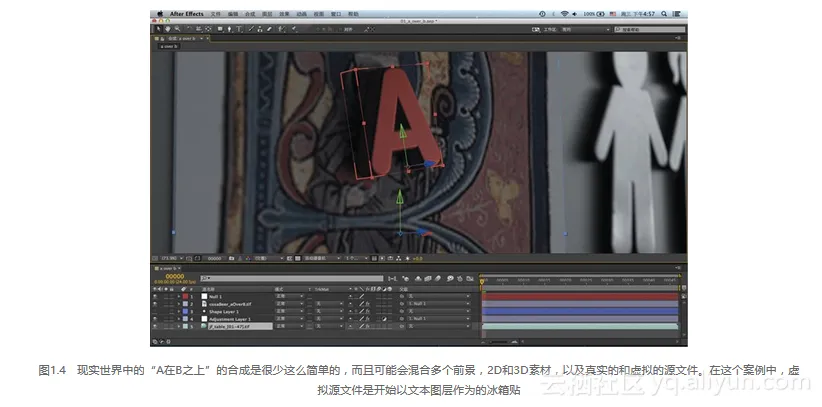Click the green label swatch of layer 5

point(185,326)
